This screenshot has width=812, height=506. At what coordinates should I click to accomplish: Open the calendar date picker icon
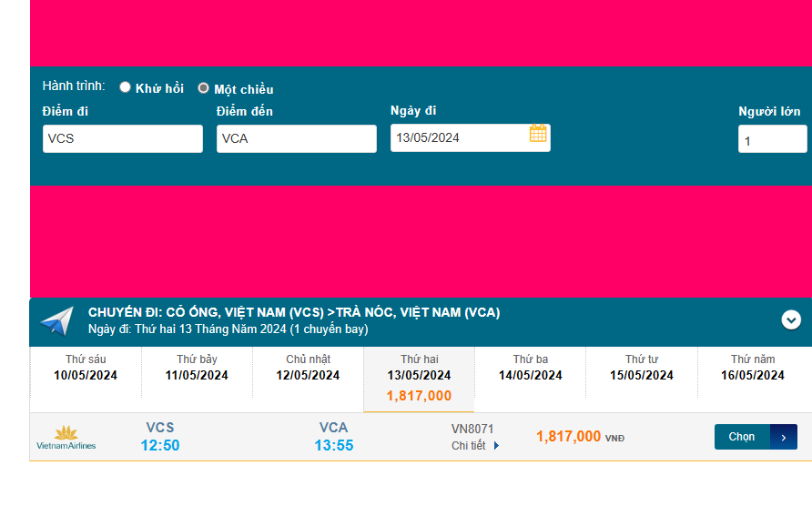point(538,133)
